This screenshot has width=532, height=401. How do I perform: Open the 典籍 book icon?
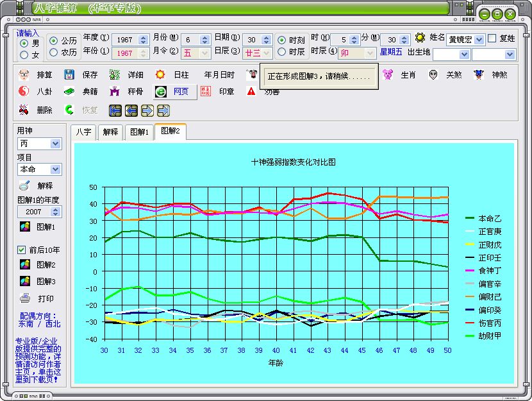point(70,92)
